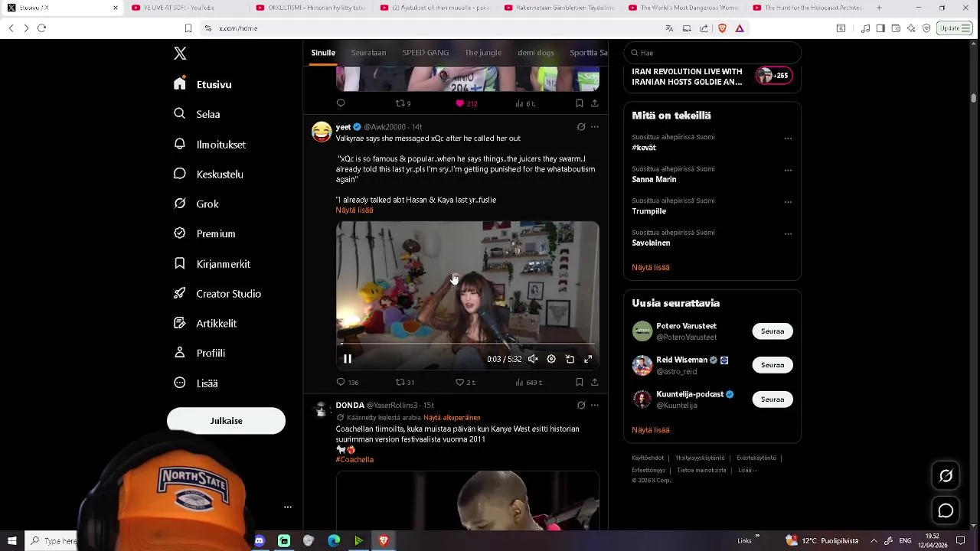Bookmark yeet's Valkyrae post
This screenshot has width=980, height=551.
pyautogui.click(x=580, y=382)
